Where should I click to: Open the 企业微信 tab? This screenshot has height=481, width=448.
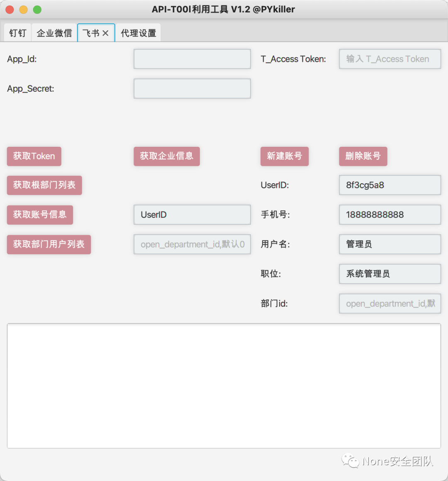(54, 33)
